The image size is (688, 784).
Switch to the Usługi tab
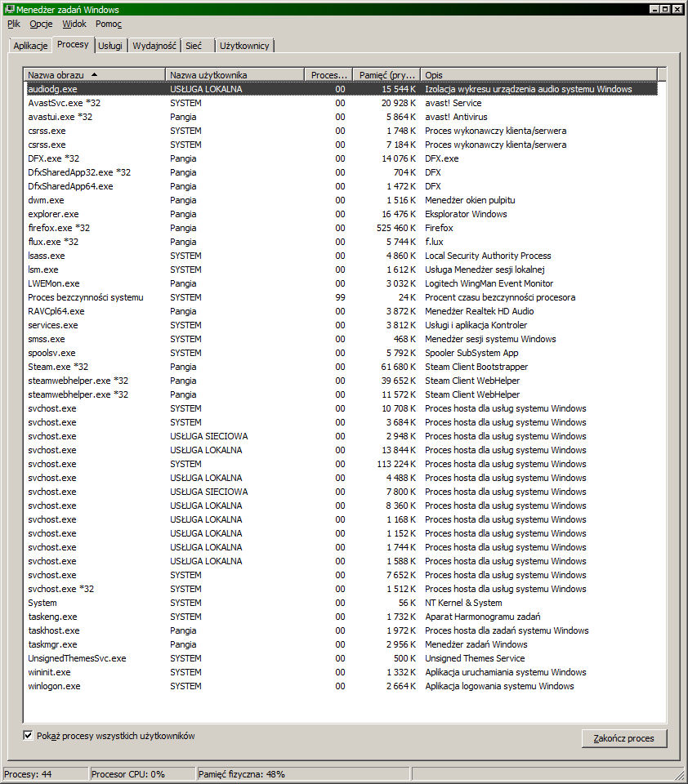tap(110, 46)
